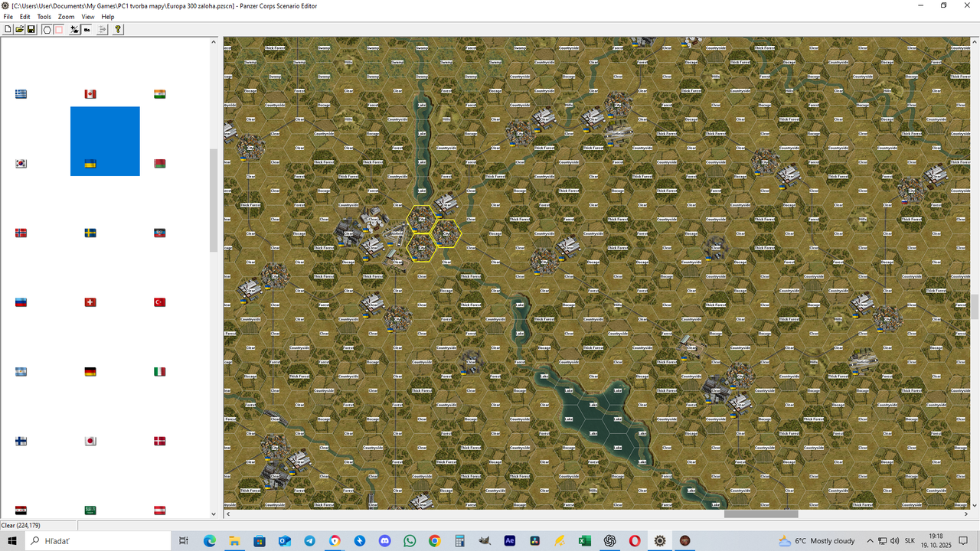Toggle the tank units toolbar button
The image size is (980, 551).
(x=87, y=29)
